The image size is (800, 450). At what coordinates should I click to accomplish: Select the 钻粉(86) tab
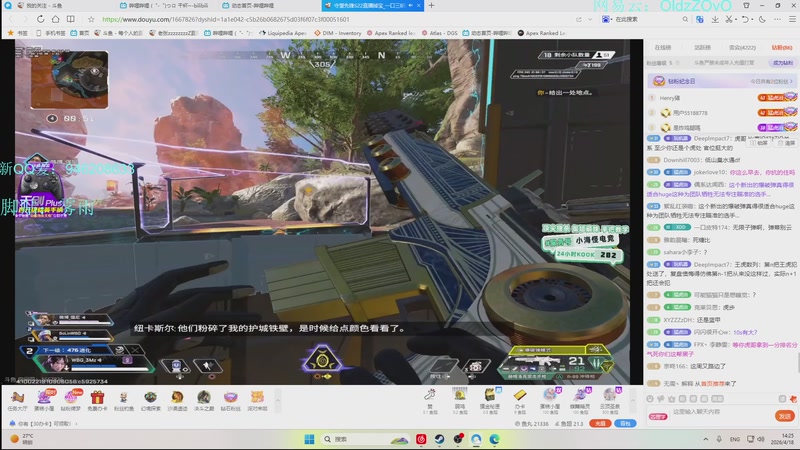pyautogui.click(x=782, y=47)
